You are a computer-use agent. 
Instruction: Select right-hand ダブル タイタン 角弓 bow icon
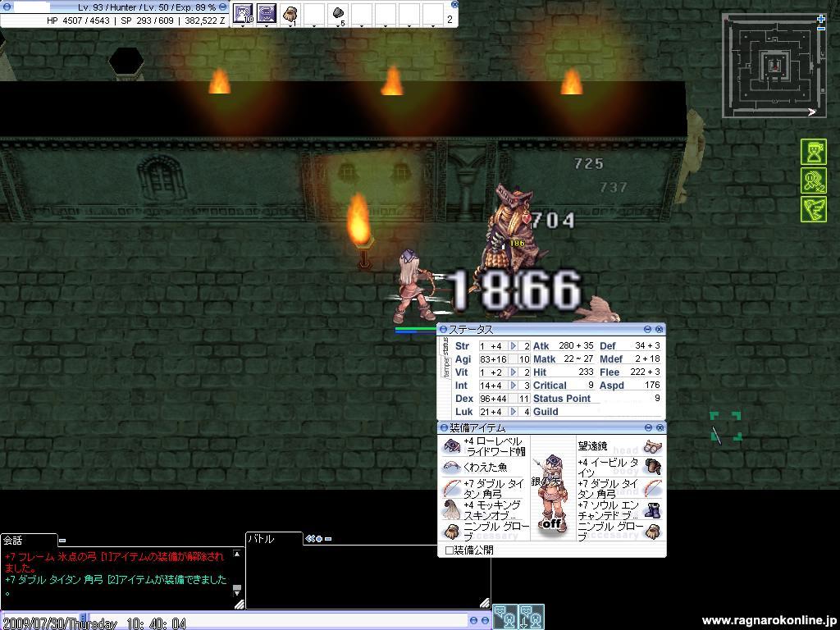coord(652,489)
